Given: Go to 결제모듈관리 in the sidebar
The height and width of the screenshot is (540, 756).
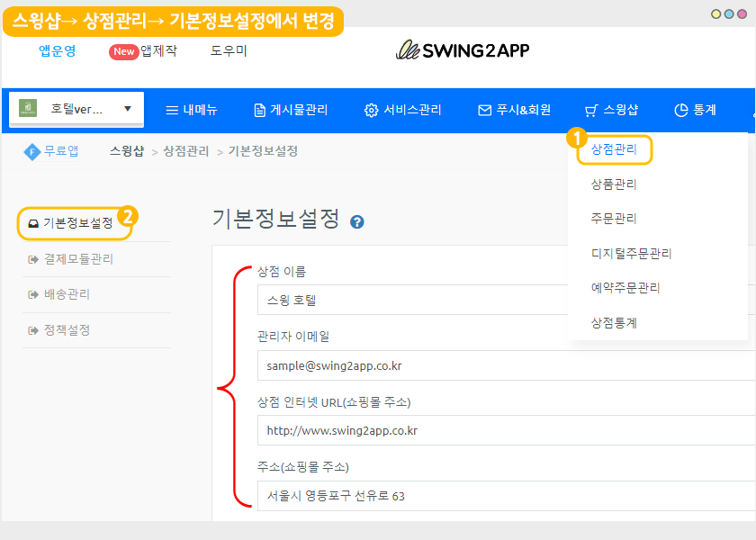Looking at the screenshot, I should (77, 259).
